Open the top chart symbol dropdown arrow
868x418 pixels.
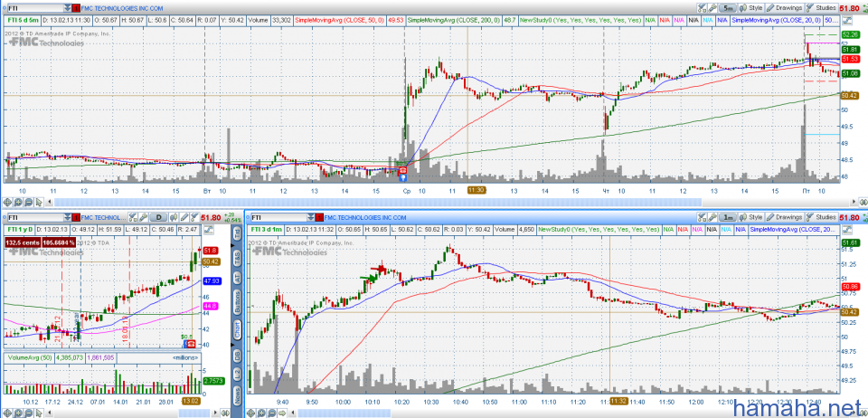tap(68, 8)
